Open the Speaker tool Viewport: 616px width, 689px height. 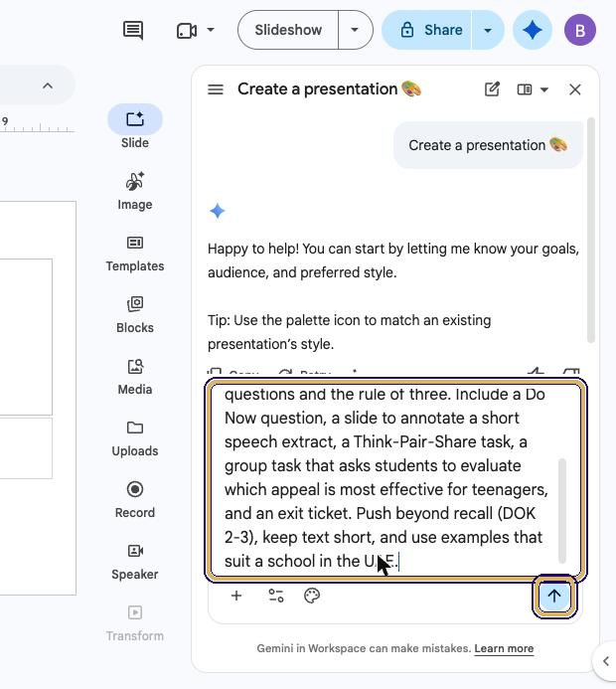click(x=135, y=561)
